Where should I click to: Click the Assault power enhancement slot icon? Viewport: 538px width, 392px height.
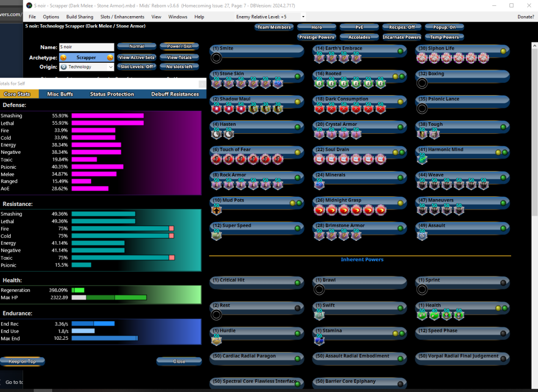point(422,236)
